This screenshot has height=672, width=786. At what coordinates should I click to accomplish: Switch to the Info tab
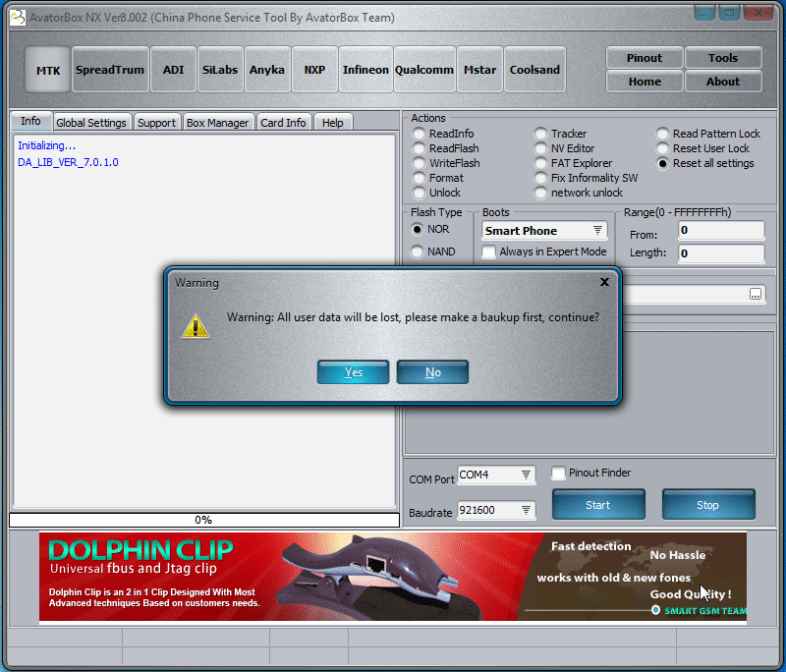30,121
